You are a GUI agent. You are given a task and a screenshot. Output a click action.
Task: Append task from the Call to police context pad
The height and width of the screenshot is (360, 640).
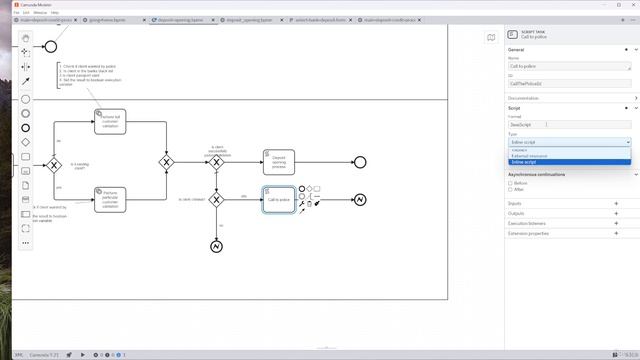317,189
